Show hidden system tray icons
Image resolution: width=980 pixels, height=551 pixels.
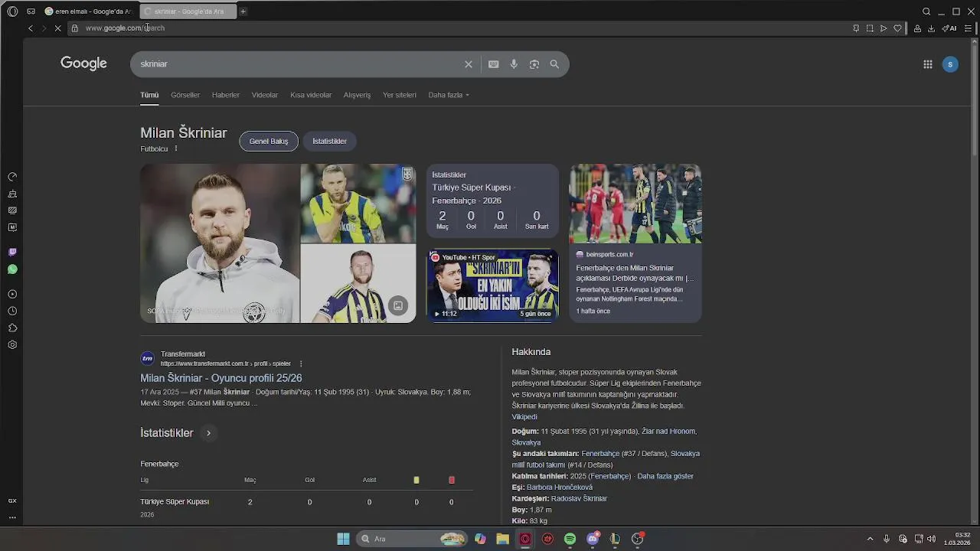(x=870, y=539)
